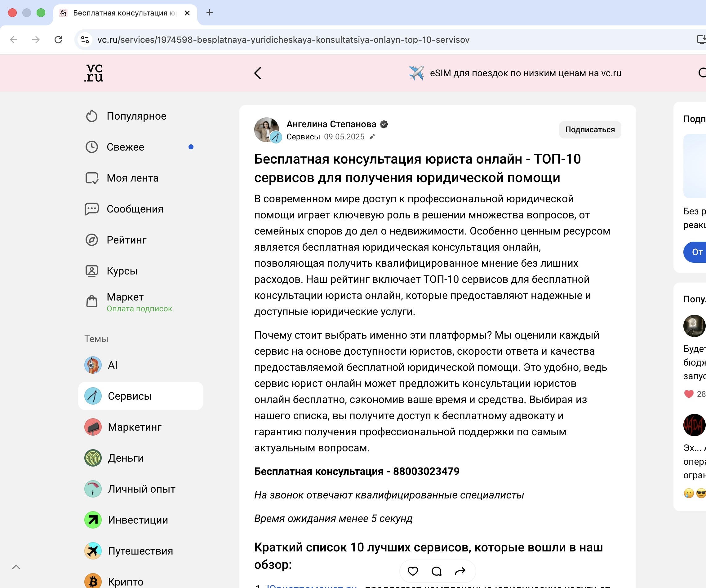Open author name Ангелина Степанова
Image resolution: width=706 pixels, height=588 pixels.
(331, 124)
